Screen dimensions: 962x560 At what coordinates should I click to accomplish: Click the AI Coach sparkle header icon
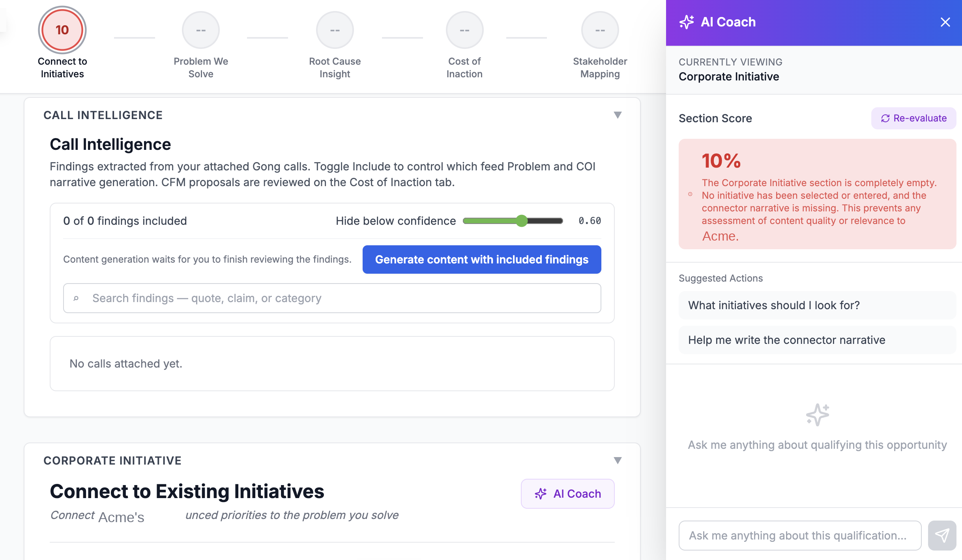(687, 22)
